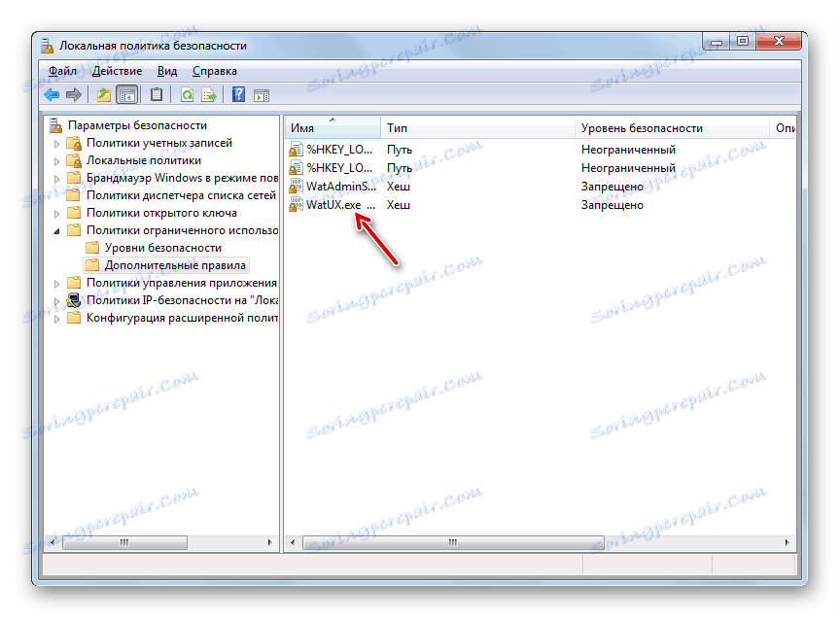Screen dimensions: 840x618
Task: Expand Политики управления приложениями node
Action: click(56, 284)
